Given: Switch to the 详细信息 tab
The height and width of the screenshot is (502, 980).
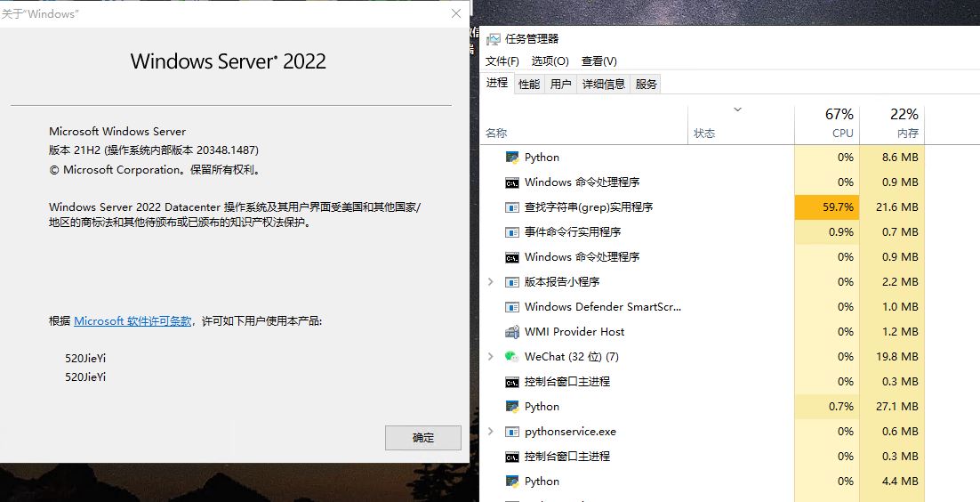Looking at the screenshot, I should 603,84.
